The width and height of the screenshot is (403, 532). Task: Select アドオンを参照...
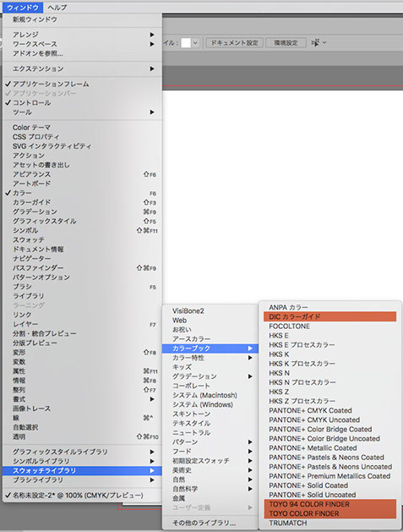point(82,53)
